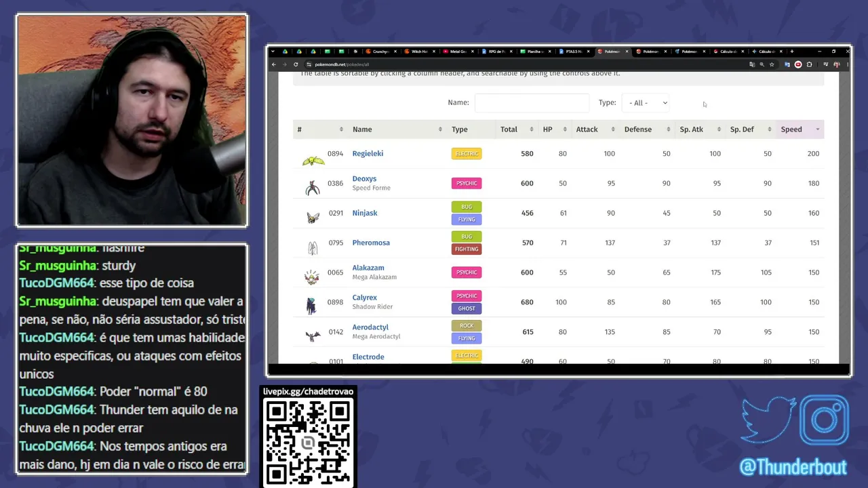
Task: Focus the Name search input field
Action: coord(532,103)
